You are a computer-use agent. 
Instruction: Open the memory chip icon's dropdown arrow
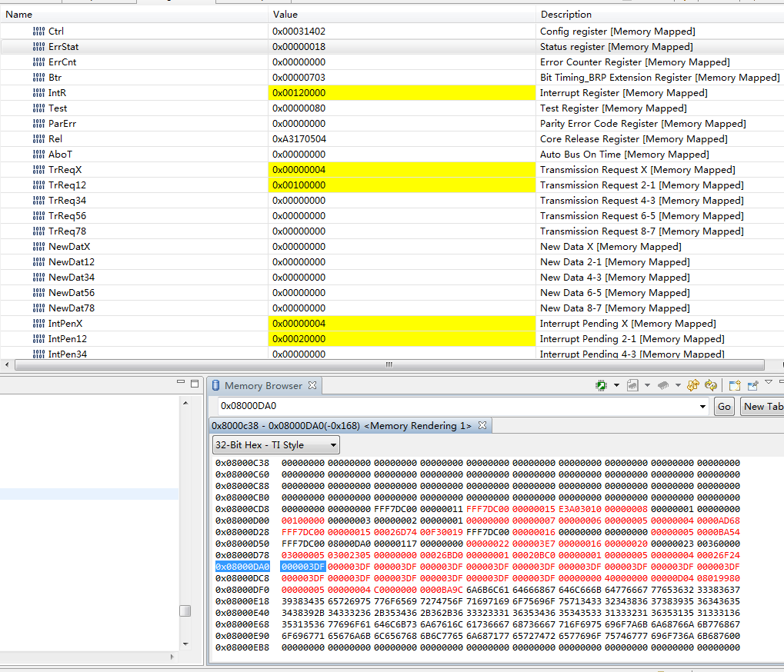pos(616,385)
